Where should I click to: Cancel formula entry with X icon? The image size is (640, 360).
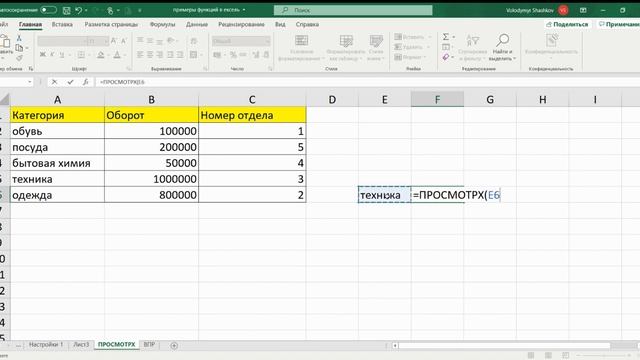click(x=54, y=82)
